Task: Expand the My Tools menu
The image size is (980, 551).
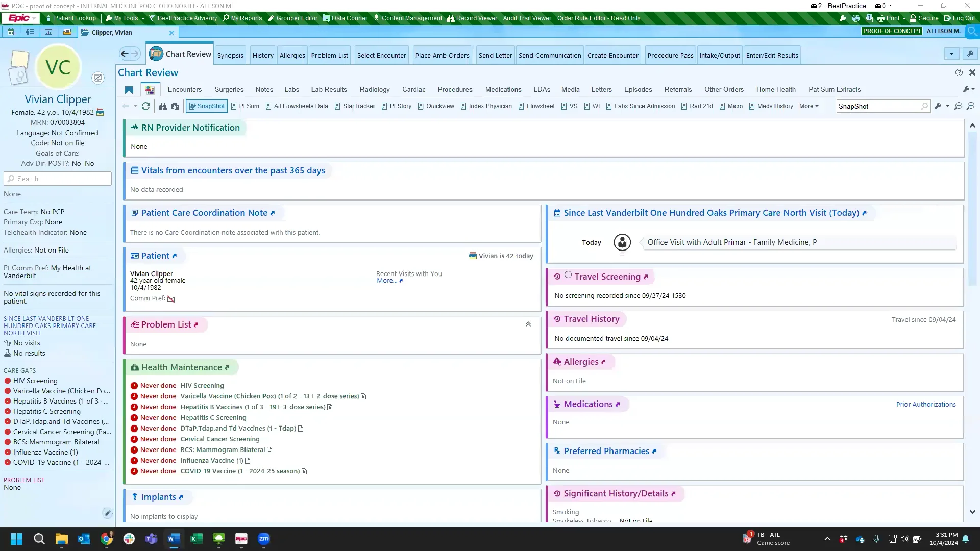Action: [x=125, y=18]
